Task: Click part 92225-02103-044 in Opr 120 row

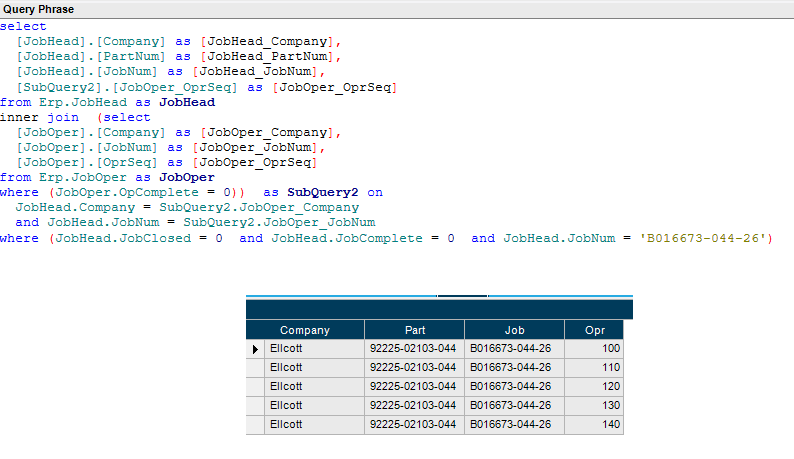Action: coord(414,387)
